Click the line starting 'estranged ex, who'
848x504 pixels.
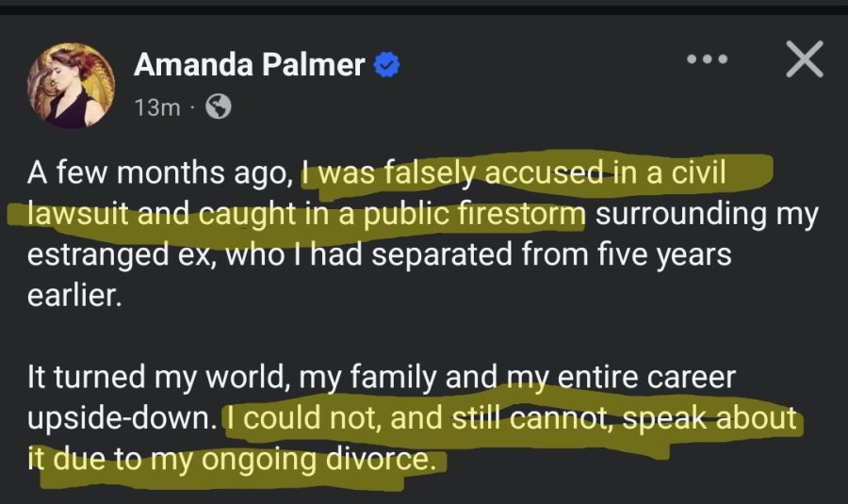(379, 254)
